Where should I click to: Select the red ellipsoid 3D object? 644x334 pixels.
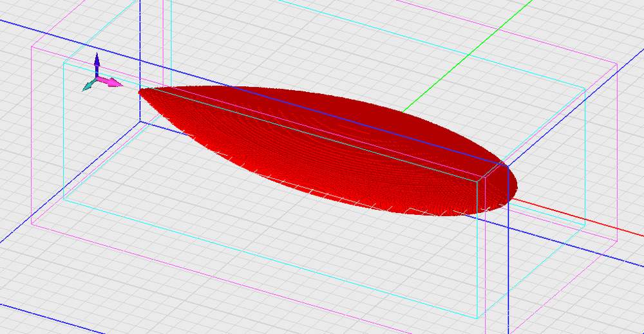point(328,151)
